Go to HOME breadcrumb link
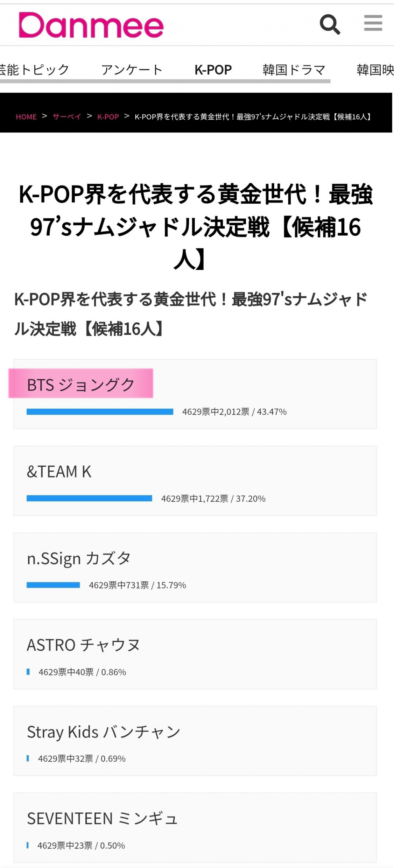 (x=26, y=117)
